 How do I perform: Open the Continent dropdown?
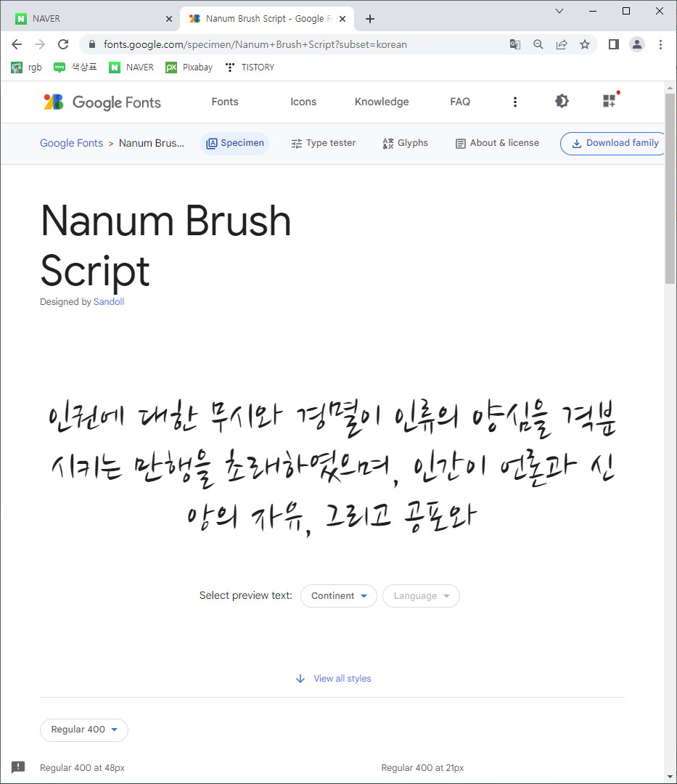point(339,596)
